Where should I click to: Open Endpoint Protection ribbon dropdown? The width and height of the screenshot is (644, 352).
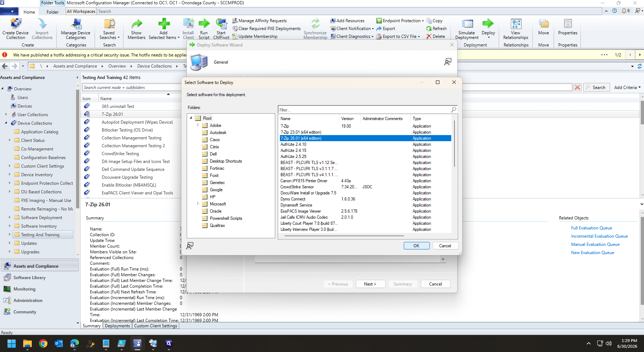click(x=400, y=21)
